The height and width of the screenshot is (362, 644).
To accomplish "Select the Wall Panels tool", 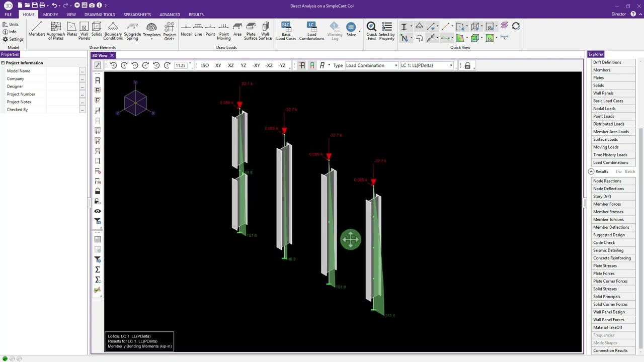I will [84, 31].
